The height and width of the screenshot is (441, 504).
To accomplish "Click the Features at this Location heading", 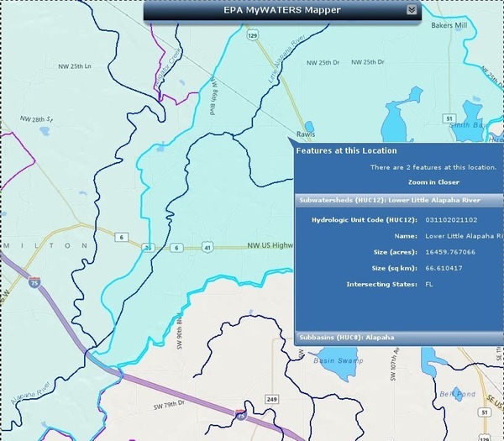I will pos(344,150).
